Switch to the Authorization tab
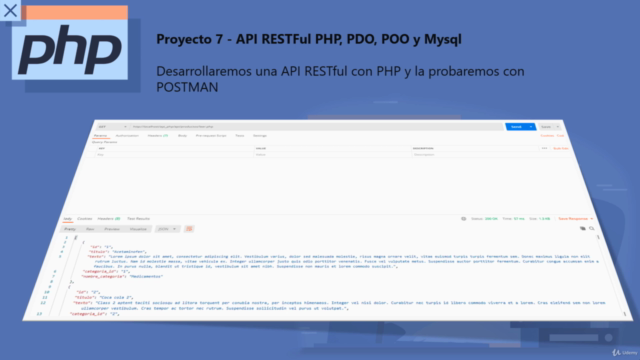Viewport: 640px width, 360px height. [x=127, y=136]
